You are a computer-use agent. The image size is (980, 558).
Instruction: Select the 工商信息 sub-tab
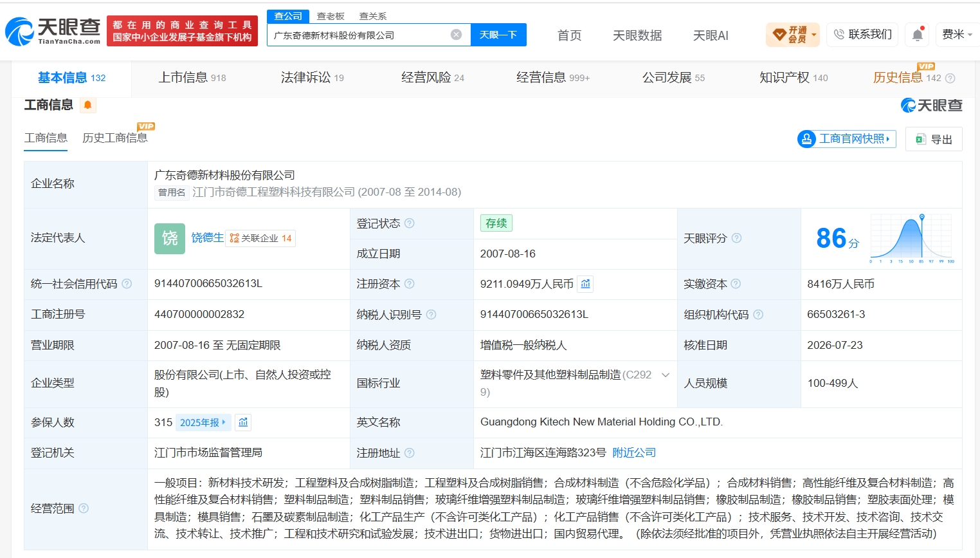click(x=46, y=138)
